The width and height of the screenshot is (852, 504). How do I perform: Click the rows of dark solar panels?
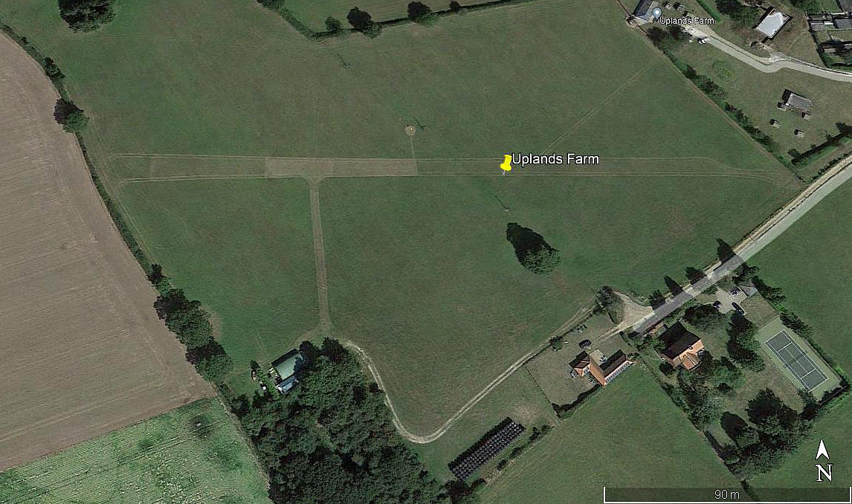pos(486,449)
